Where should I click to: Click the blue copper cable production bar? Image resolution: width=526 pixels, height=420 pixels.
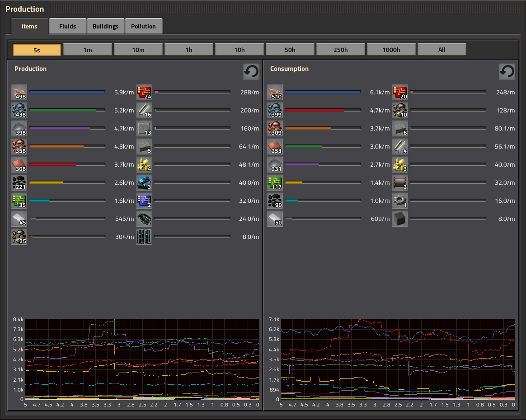coord(67,92)
